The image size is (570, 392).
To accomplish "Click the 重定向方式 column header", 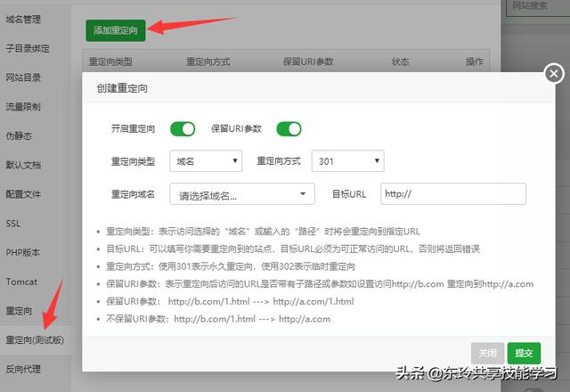I will coord(208,61).
